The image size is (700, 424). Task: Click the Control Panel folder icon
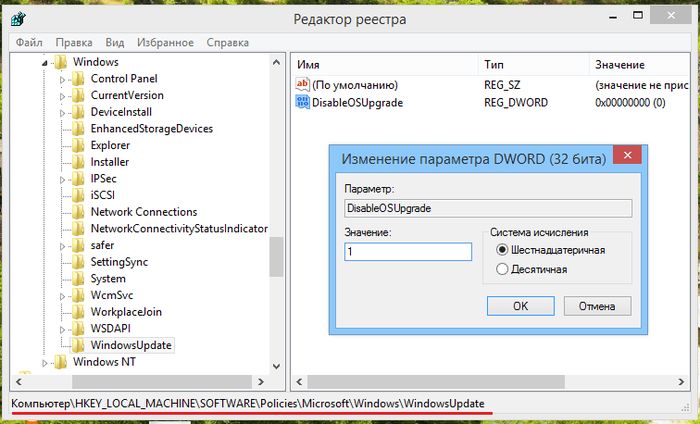click(x=78, y=79)
